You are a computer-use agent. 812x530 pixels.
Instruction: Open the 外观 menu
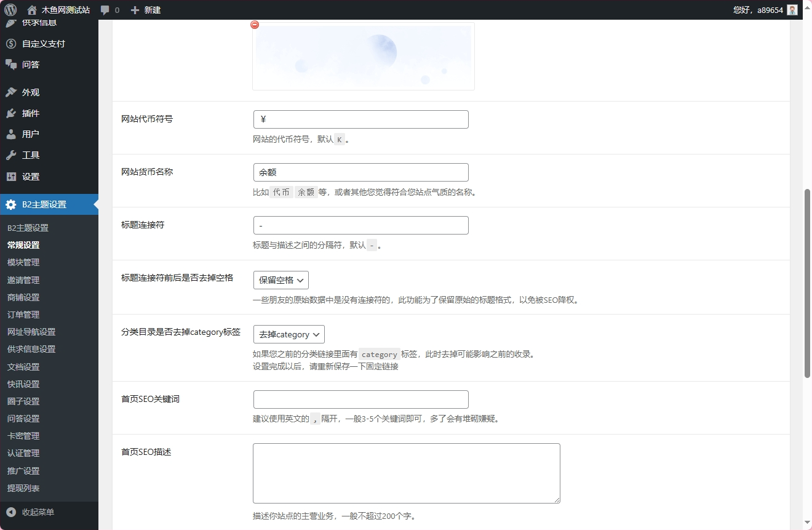pyautogui.click(x=31, y=92)
